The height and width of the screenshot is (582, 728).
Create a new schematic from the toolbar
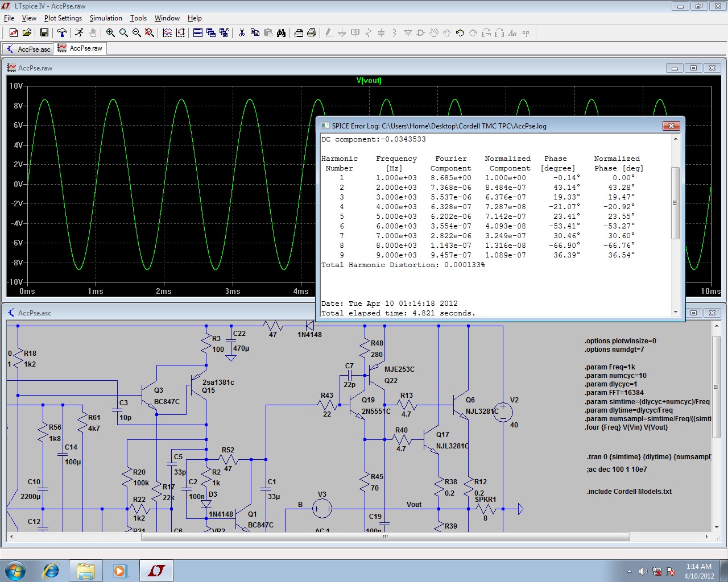point(14,33)
